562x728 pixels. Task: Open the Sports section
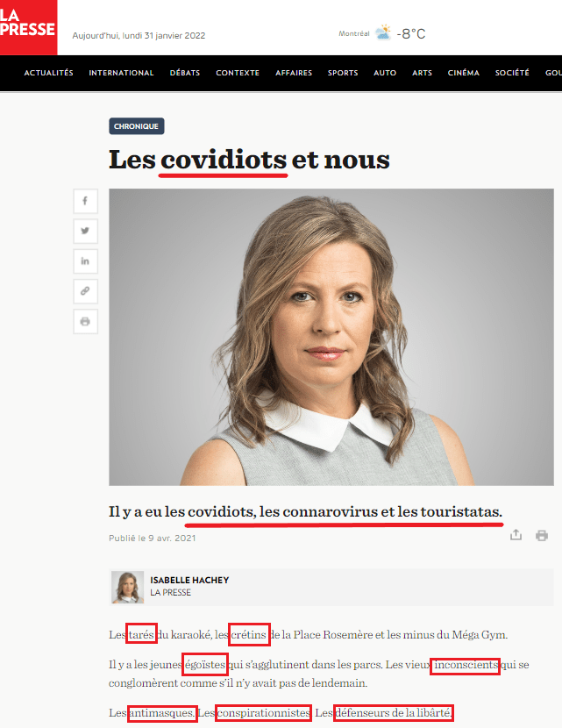click(x=343, y=73)
